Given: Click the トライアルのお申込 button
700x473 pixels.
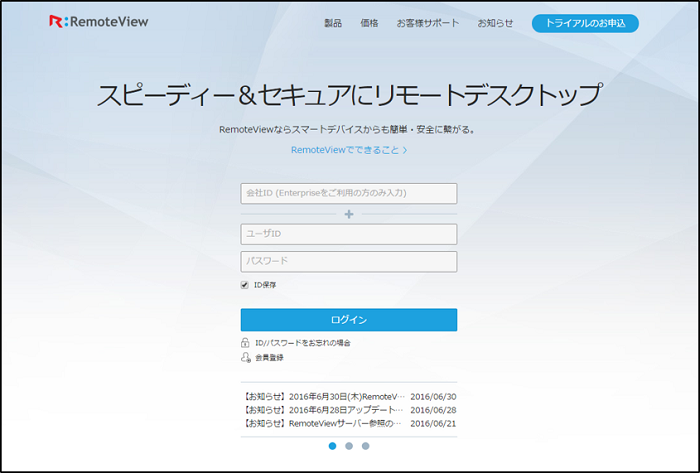Looking at the screenshot, I should [x=585, y=23].
